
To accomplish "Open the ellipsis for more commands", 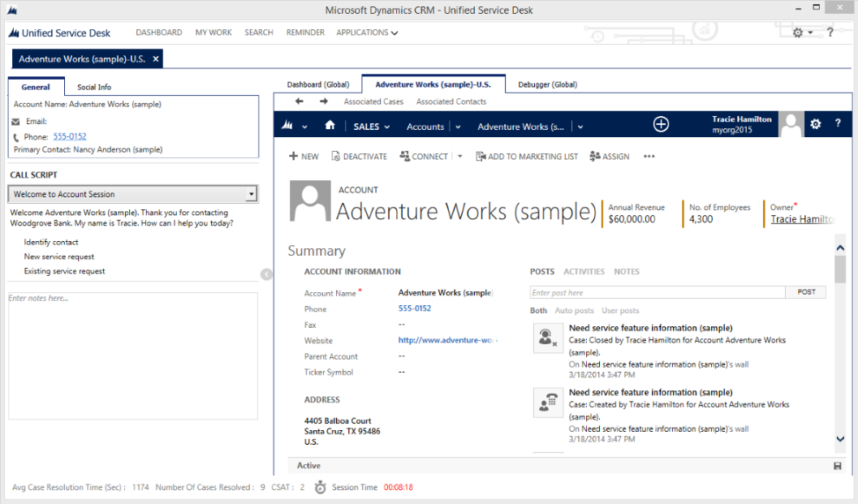I will (x=649, y=156).
